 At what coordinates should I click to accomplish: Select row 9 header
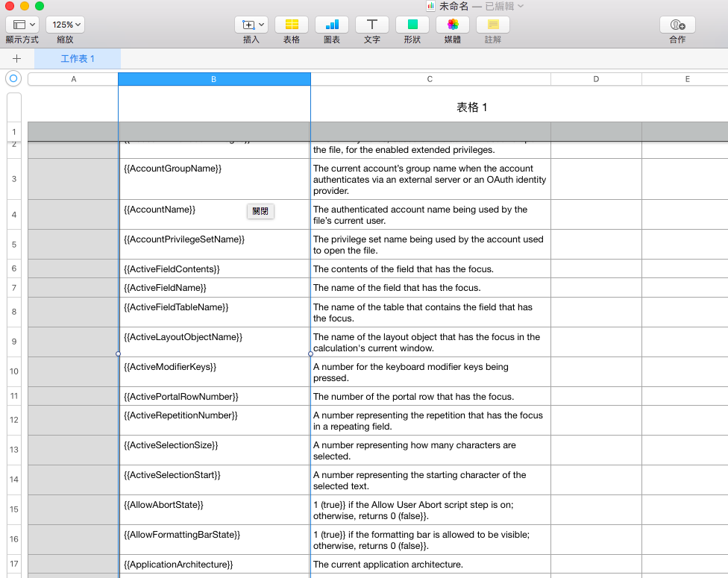click(14, 342)
